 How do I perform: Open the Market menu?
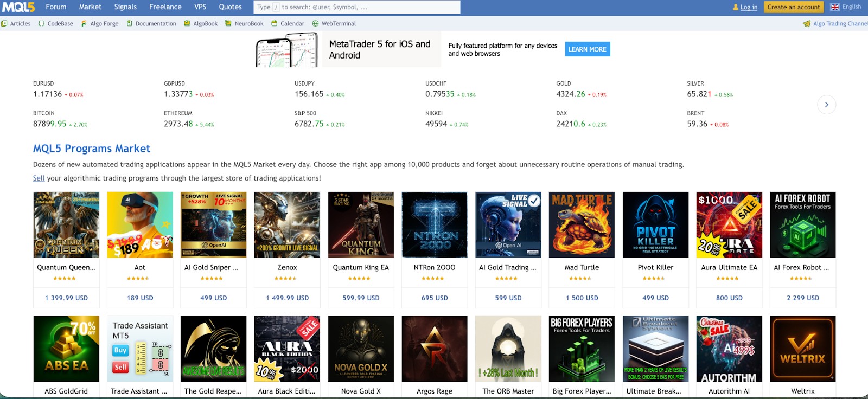(x=90, y=7)
